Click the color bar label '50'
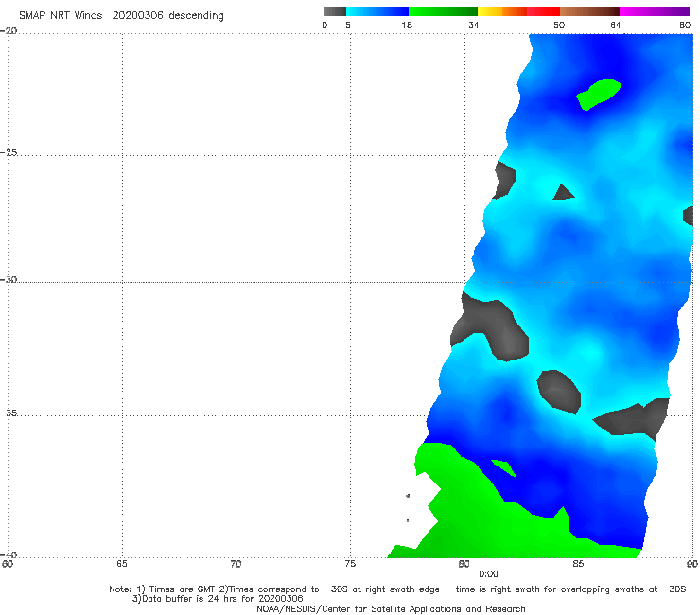700x615 pixels. (x=559, y=26)
